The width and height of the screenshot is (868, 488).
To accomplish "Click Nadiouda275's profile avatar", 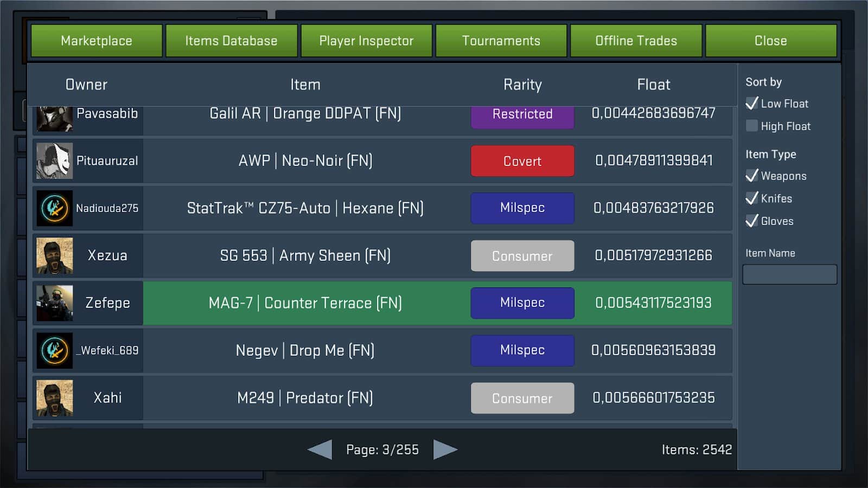I will point(54,208).
